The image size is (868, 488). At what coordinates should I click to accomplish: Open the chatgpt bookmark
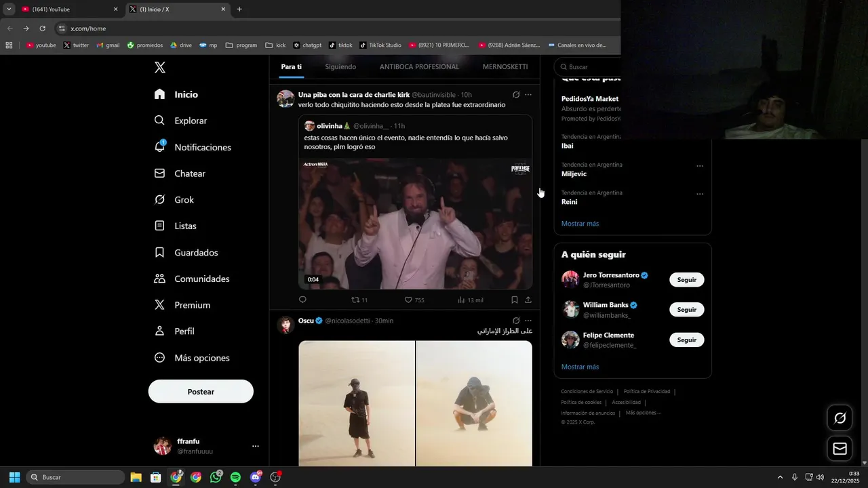click(x=307, y=45)
